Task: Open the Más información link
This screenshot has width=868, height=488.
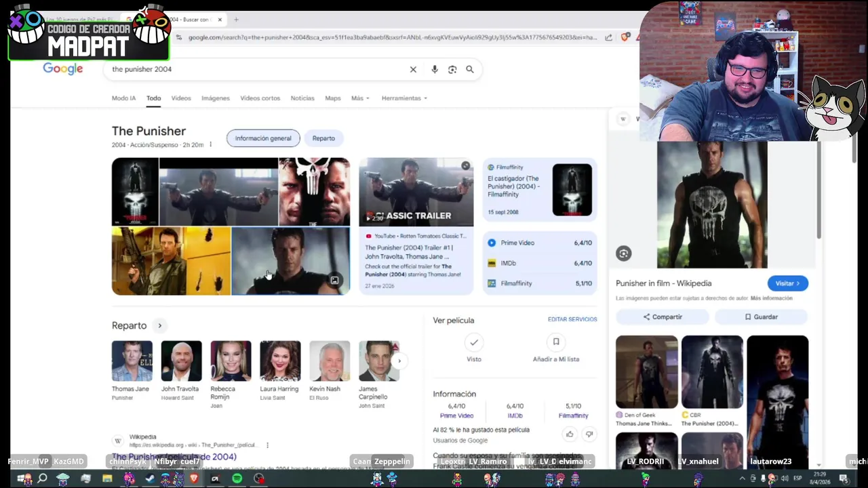Action: point(771,298)
